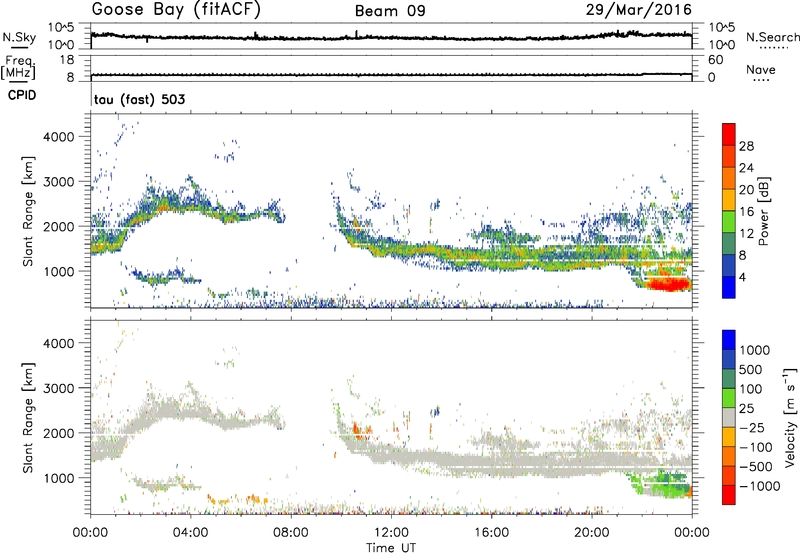Select the Power [dB] colorbar title
The width and height of the screenshot is (800, 554).
click(x=764, y=211)
